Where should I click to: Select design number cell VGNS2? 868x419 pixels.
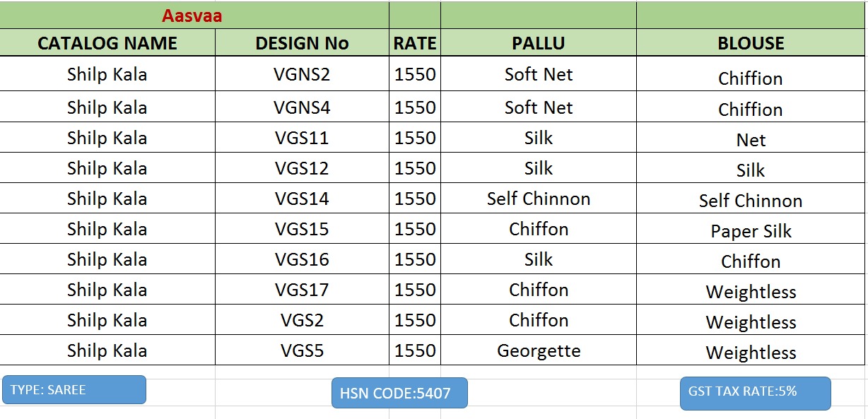pos(302,74)
